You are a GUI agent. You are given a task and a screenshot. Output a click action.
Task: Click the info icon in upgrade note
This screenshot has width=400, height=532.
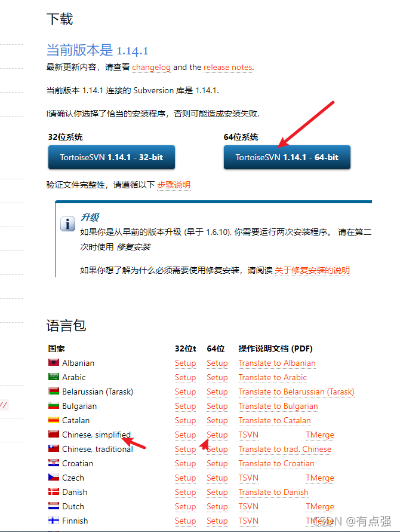click(x=67, y=224)
